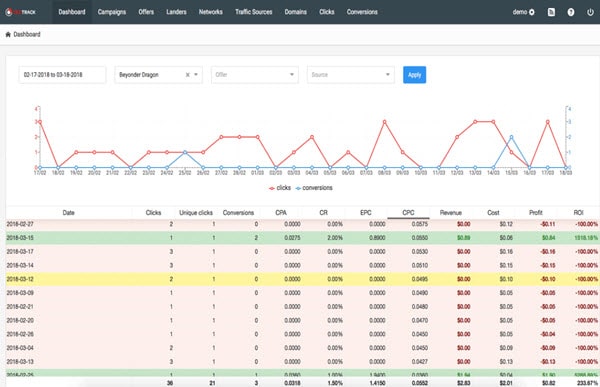Apply the selected filters
This screenshot has width=600, height=387.
(x=414, y=75)
